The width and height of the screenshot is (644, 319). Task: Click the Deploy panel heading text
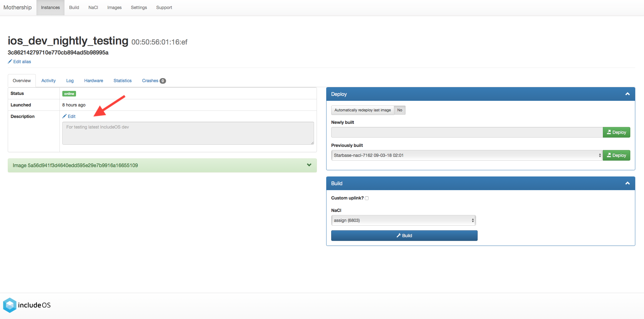(339, 94)
